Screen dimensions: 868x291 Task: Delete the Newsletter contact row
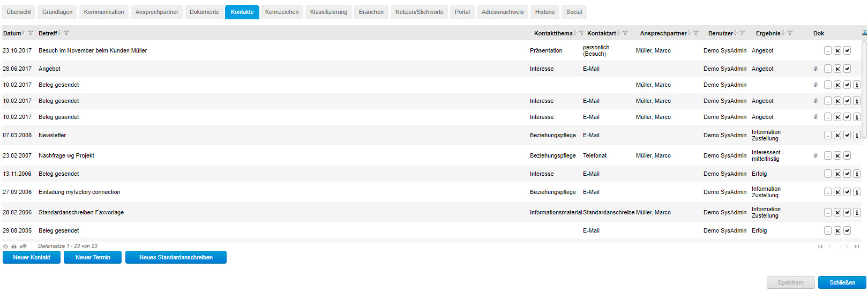point(837,135)
